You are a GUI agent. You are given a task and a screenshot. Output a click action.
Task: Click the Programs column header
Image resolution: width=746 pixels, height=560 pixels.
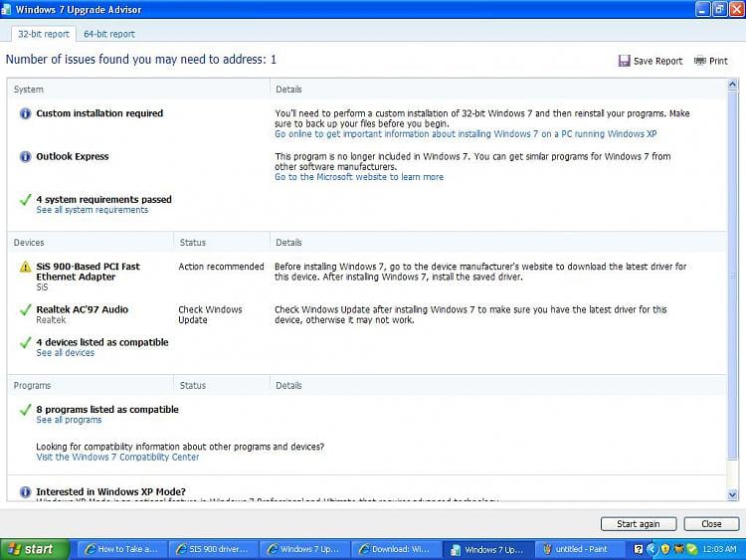32,386
